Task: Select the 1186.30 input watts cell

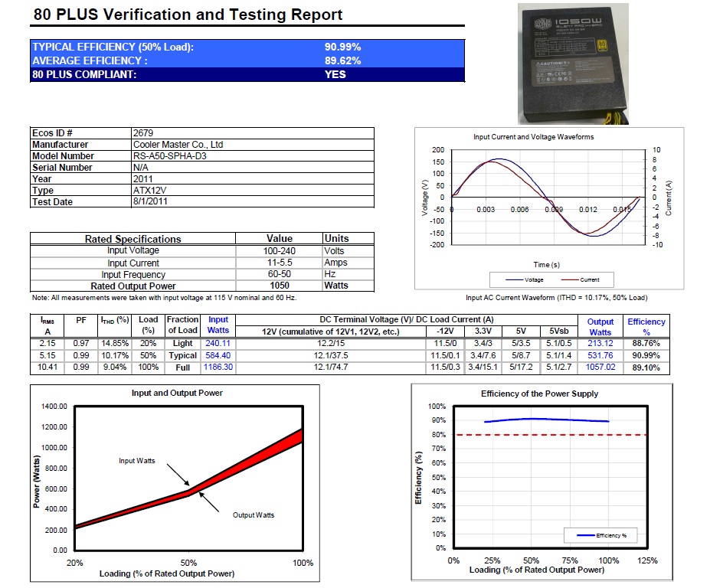Action: pyautogui.click(x=218, y=367)
